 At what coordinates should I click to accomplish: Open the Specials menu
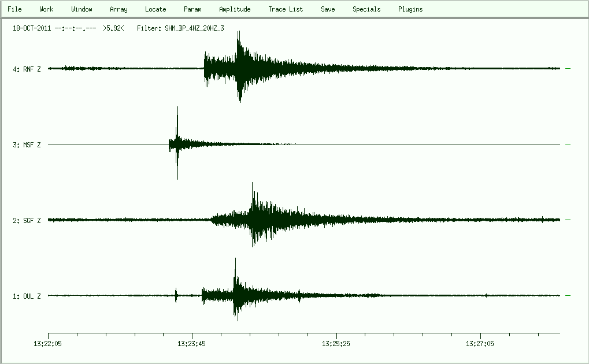coord(366,9)
